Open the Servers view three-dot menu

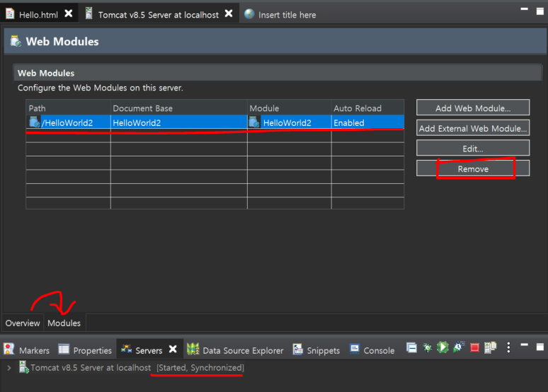(x=508, y=347)
